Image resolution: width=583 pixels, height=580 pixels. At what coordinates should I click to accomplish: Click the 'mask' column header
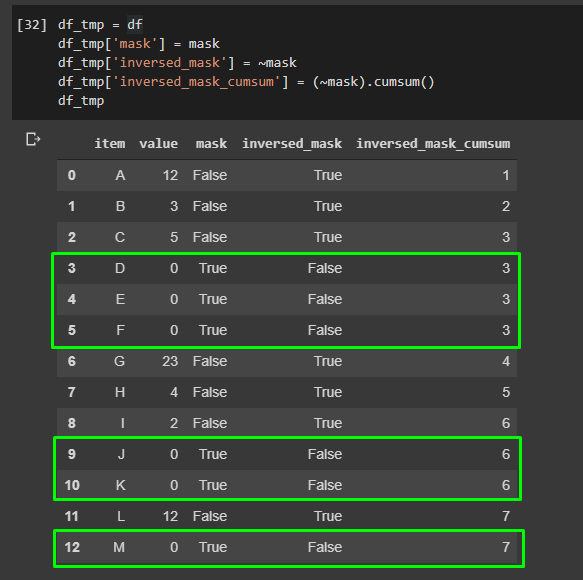click(x=211, y=144)
